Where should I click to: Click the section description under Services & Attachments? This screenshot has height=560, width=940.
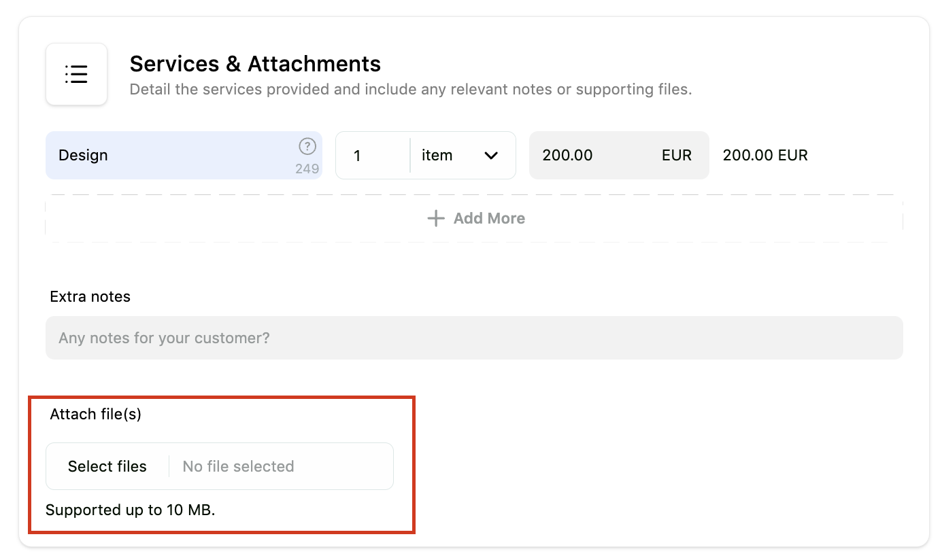click(411, 89)
